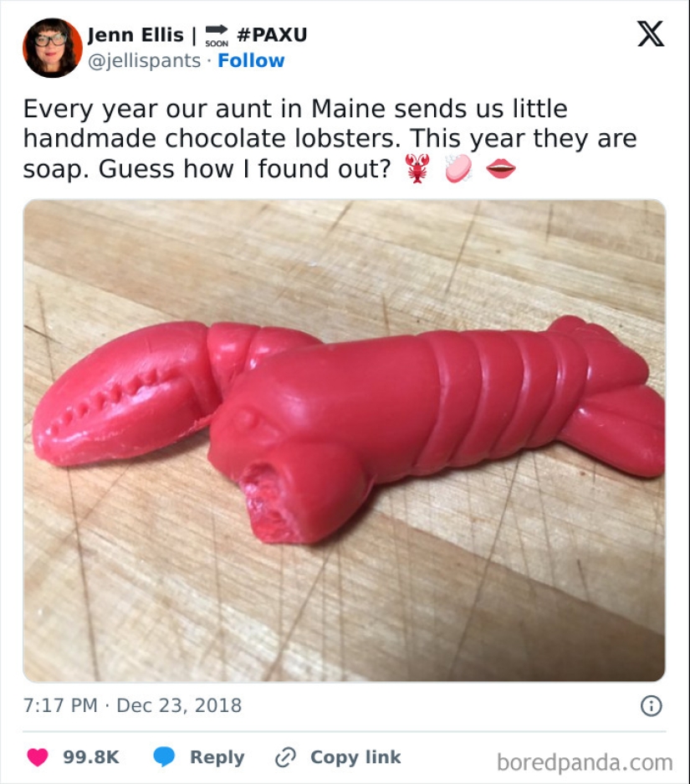Click the #PAXU hashtag text
690x784 pixels.
coord(272,35)
